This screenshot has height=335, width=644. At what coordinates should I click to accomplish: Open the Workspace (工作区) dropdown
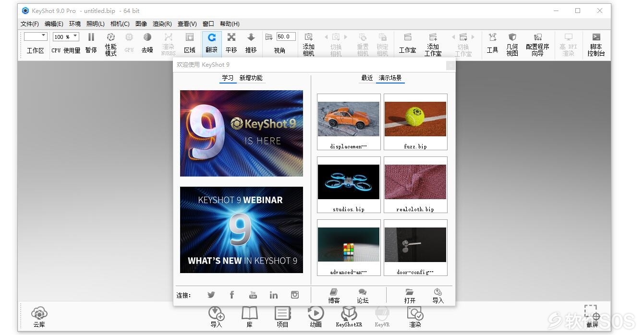(x=36, y=36)
